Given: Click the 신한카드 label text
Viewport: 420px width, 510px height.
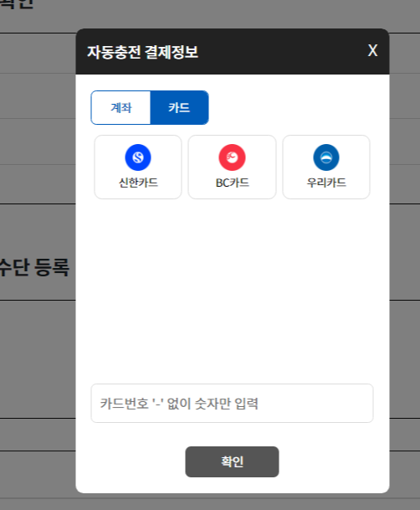Looking at the screenshot, I should 138,183.
